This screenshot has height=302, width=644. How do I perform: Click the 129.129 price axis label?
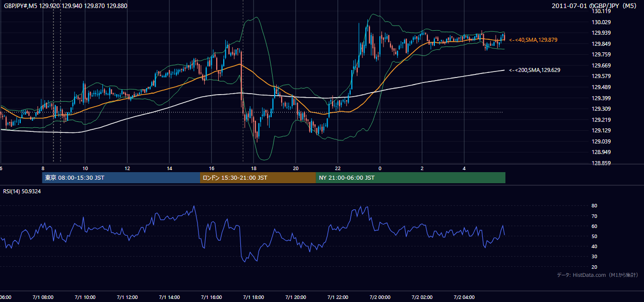[x=601, y=130]
